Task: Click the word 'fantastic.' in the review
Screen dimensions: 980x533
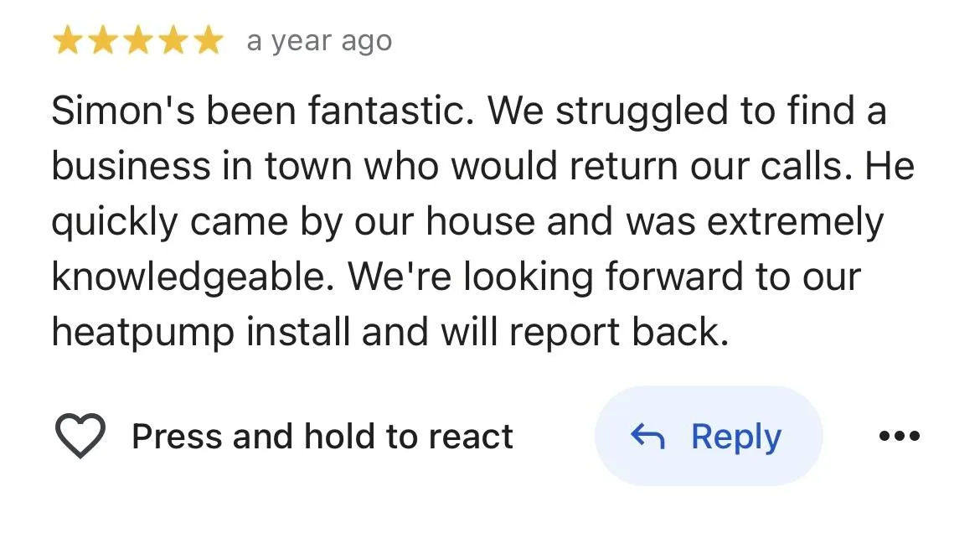Action: pyautogui.click(x=391, y=111)
